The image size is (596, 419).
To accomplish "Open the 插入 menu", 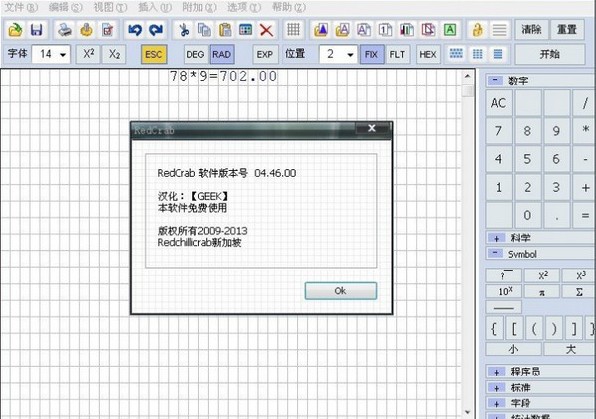I will (x=155, y=7).
